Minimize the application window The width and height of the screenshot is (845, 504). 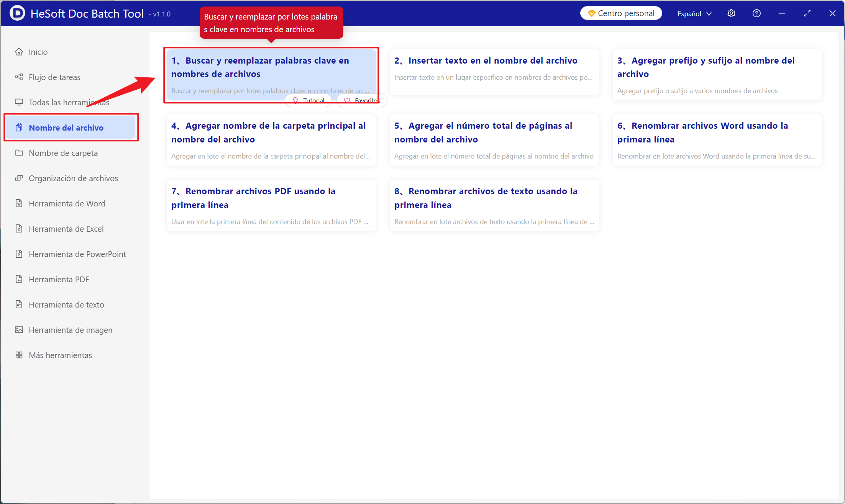pos(782,13)
